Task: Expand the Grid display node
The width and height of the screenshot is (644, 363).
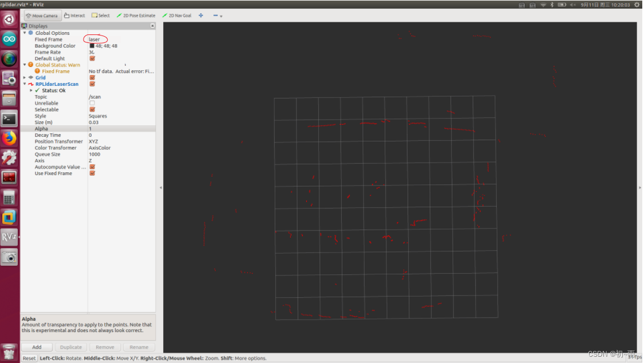Action: click(x=25, y=78)
